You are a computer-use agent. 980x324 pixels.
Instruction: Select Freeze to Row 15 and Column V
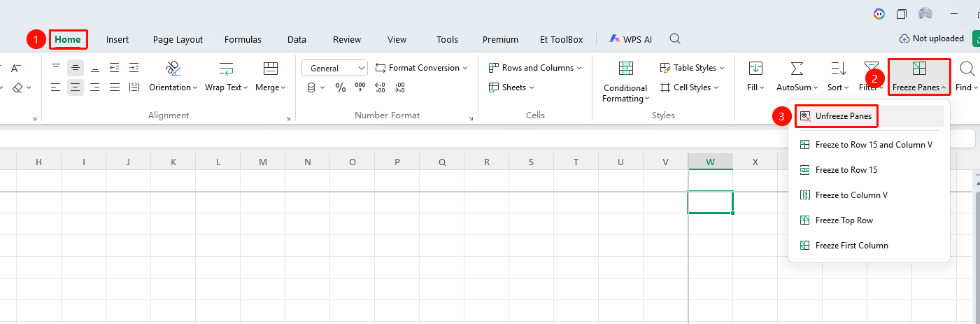[x=869, y=145]
